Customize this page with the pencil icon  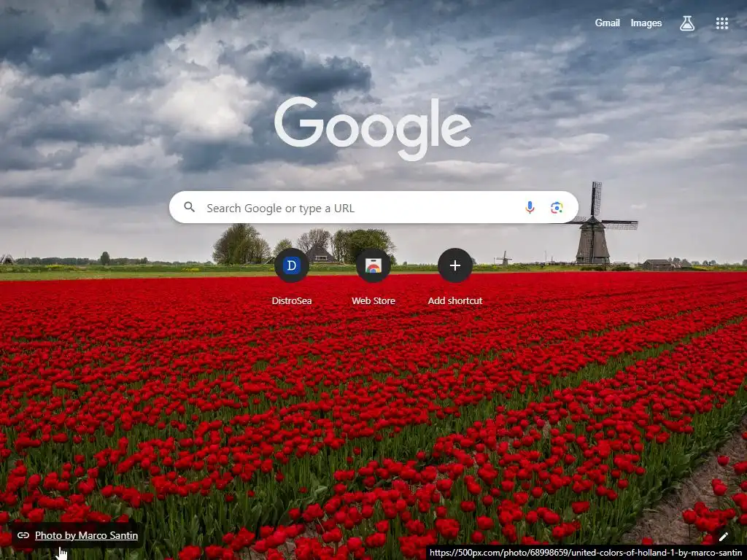[x=723, y=537]
